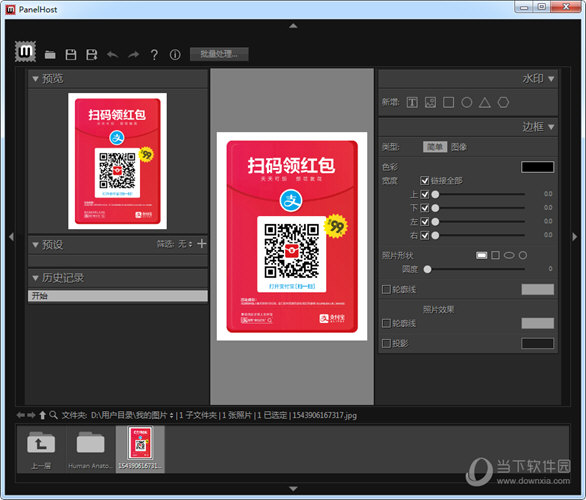This screenshot has width=586, height=500.
Task: Toggle the 上 border checkbox
Action: tap(425, 194)
